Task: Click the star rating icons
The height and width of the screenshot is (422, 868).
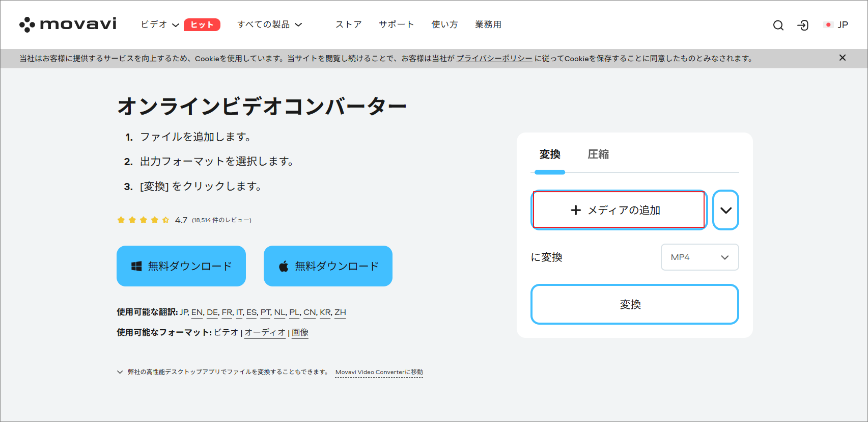Action: click(x=143, y=220)
